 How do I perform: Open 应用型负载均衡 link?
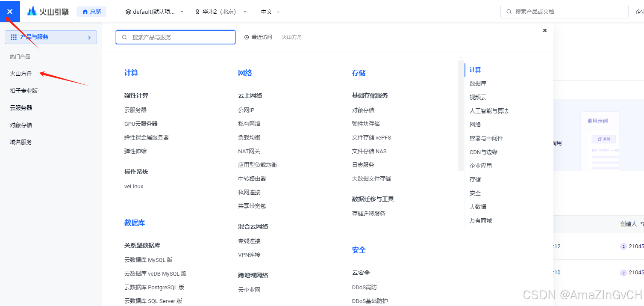click(x=258, y=165)
